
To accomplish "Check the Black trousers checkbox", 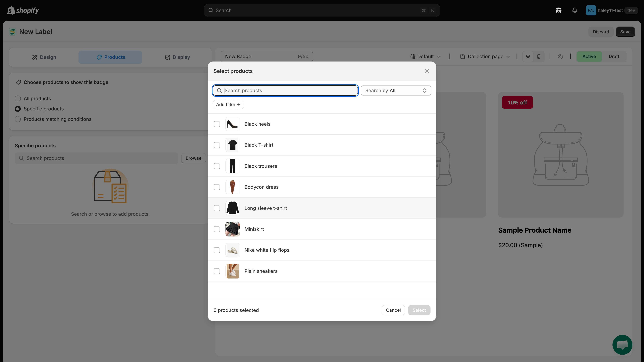I will [217, 166].
